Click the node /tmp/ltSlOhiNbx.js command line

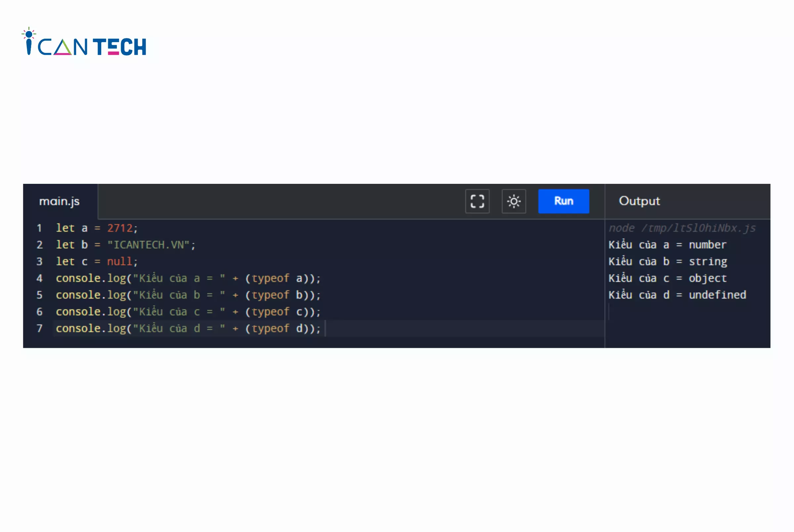[x=682, y=228]
